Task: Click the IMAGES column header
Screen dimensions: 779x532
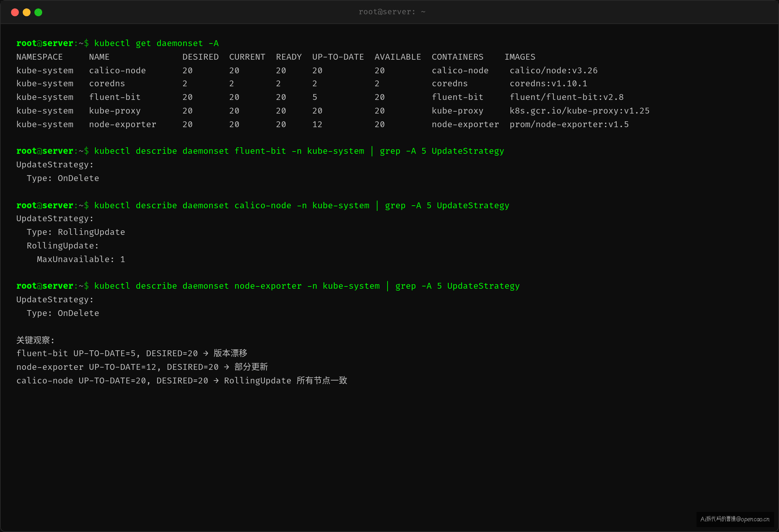Action: [x=520, y=57]
